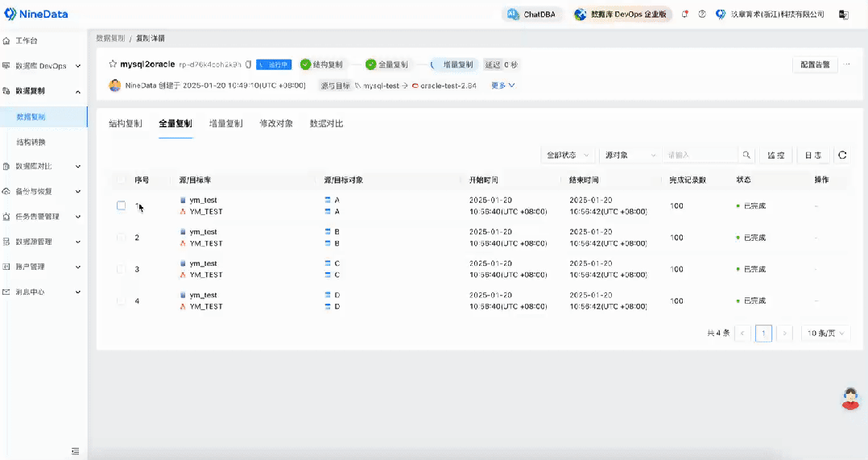Click the 运行中 status tag
Screen dimensions: 868x460
coord(274,64)
